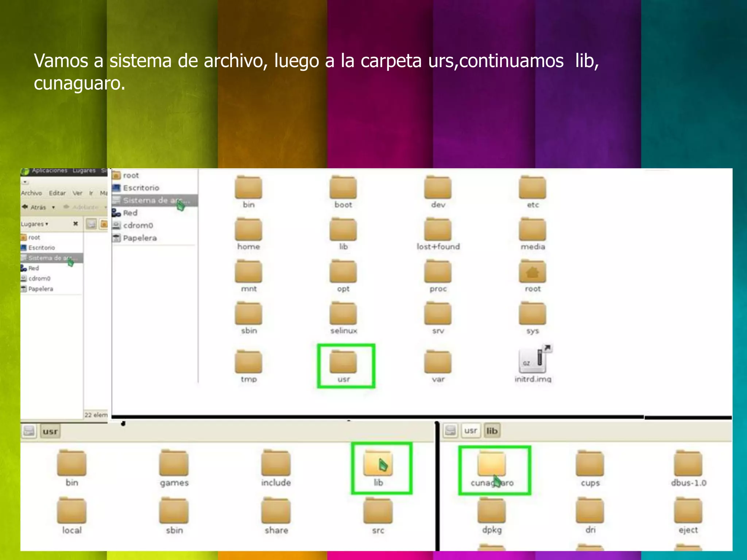747x560 pixels.
Task: Expand the Lugares side pane dropdown
Action: 34,224
